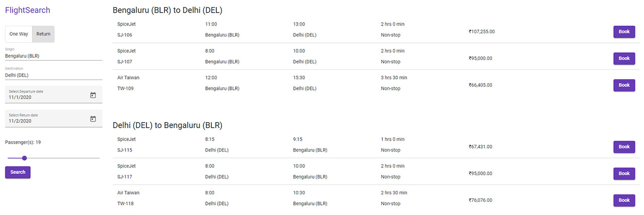The width and height of the screenshot is (644, 215).
Task: Click the ₹66,405.00 fare on TW-109
Action: point(481,85)
